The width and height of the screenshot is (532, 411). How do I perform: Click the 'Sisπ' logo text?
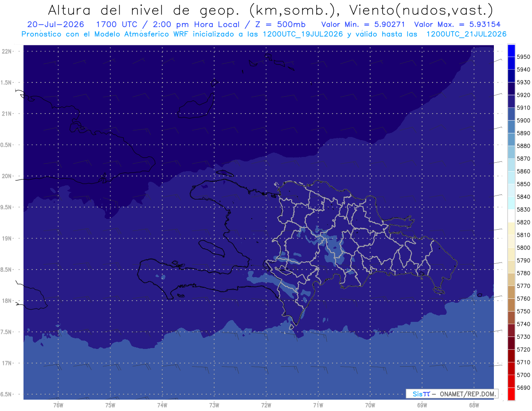coord(421,394)
